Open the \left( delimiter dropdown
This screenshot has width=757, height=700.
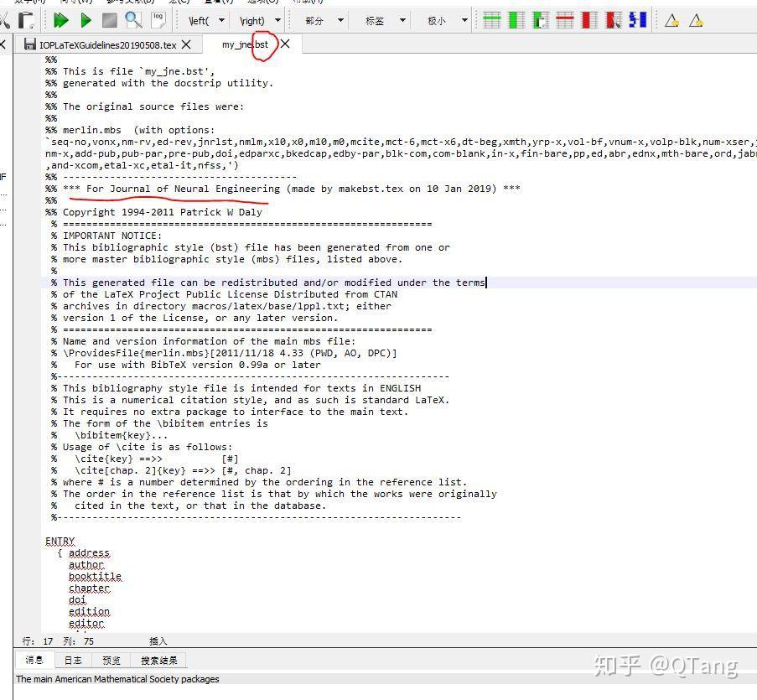tap(221, 20)
